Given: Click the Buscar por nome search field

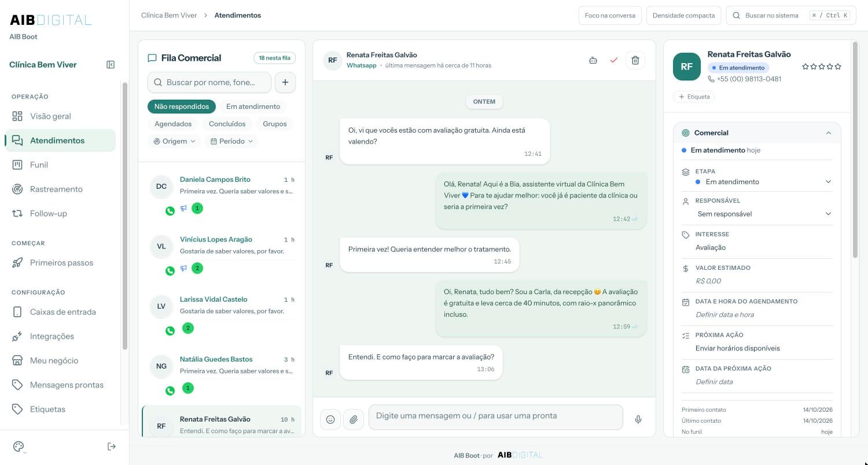Looking at the screenshot, I should [209, 82].
